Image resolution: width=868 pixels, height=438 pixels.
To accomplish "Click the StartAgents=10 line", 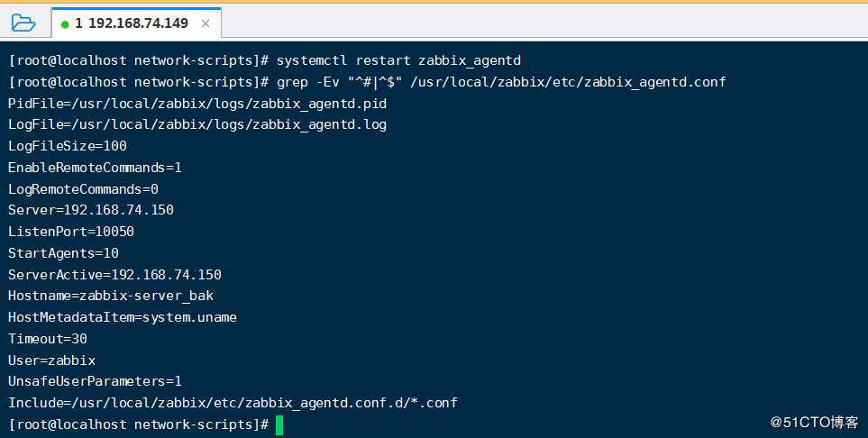I will 63,253.
